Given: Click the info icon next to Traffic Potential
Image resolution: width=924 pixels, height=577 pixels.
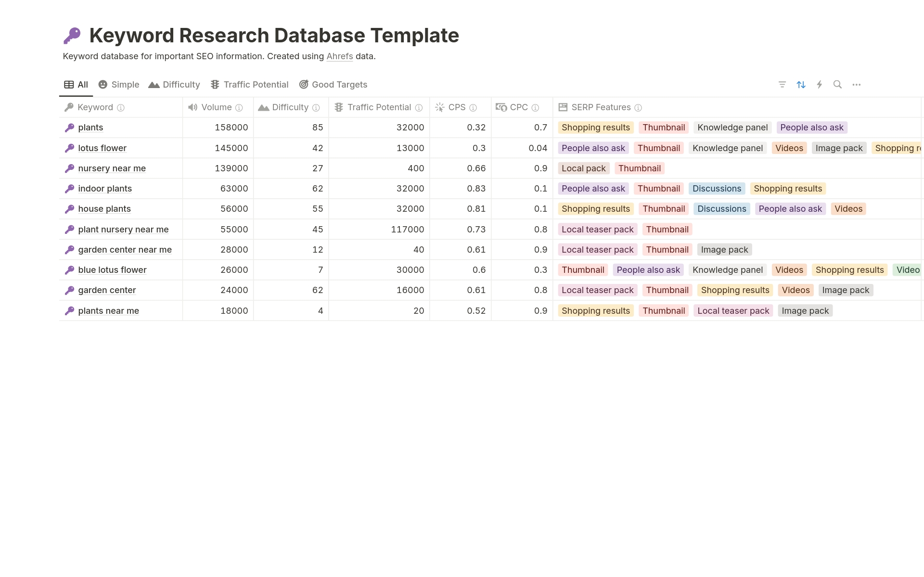Looking at the screenshot, I should pos(419,108).
